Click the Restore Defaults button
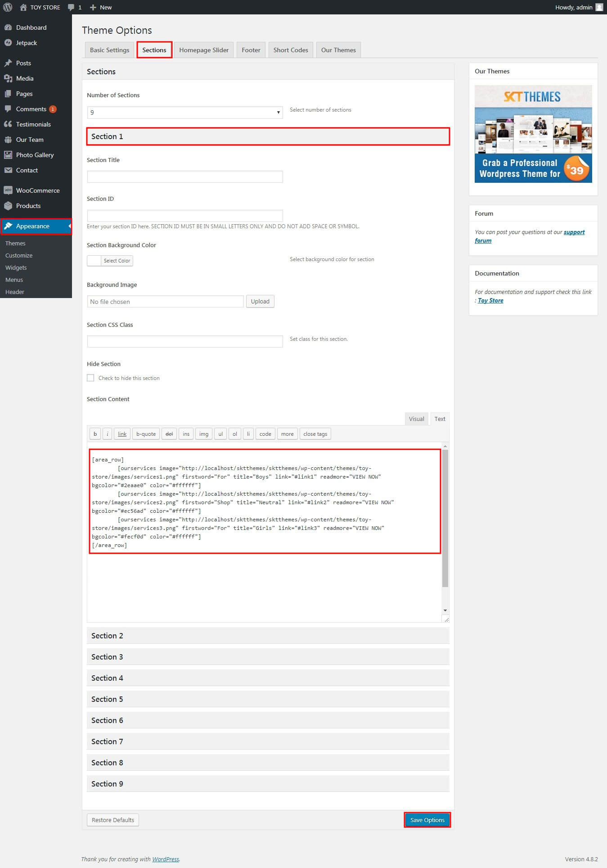607x868 pixels. click(113, 820)
